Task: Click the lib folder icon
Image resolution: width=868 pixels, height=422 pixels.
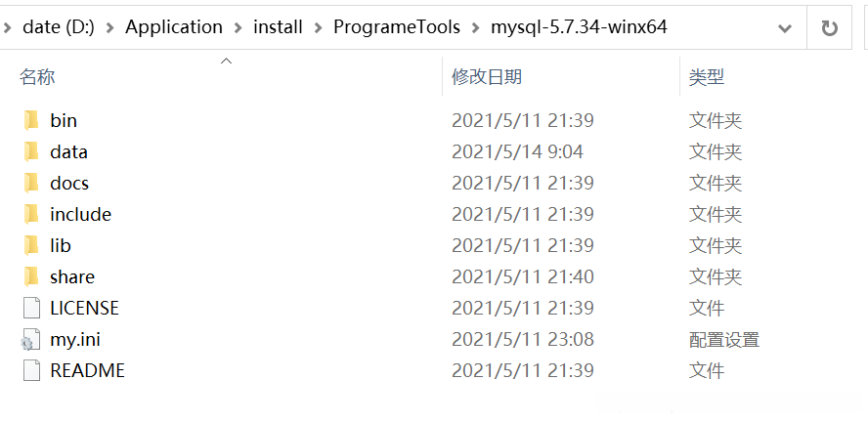Action: [x=31, y=245]
